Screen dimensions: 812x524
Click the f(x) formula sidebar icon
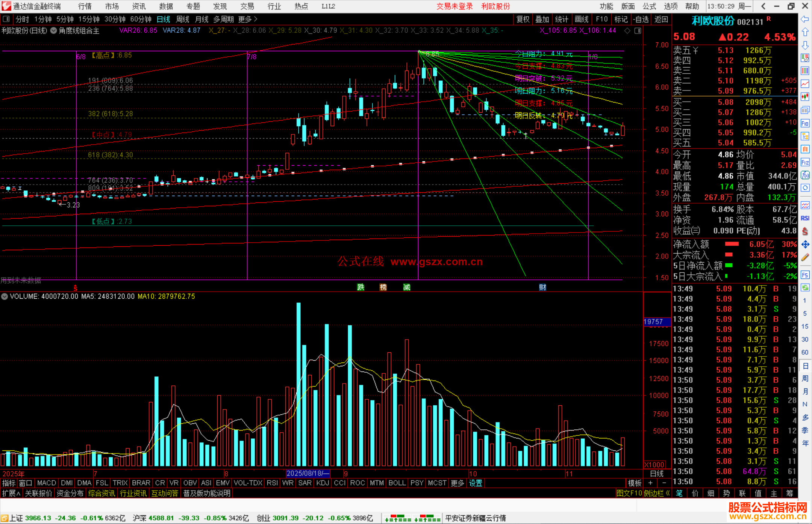[805, 175]
